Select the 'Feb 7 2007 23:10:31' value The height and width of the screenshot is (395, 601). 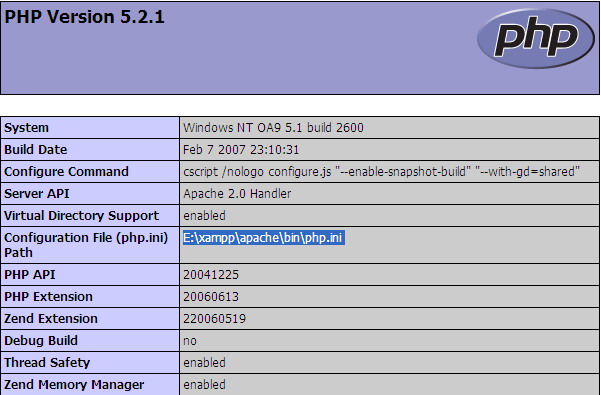coord(241,149)
